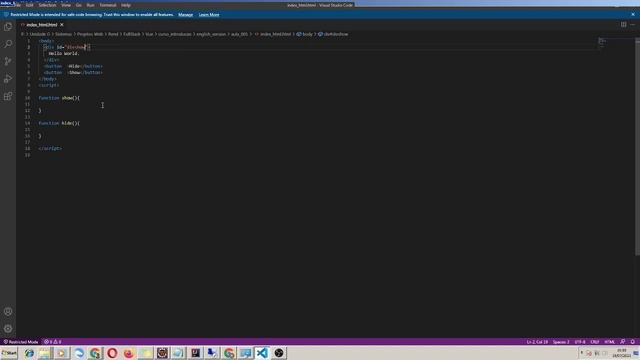This screenshot has height=360, width=640.
Task: Expand 'curso_introducao' breadcrumb folder
Action: point(175,34)
